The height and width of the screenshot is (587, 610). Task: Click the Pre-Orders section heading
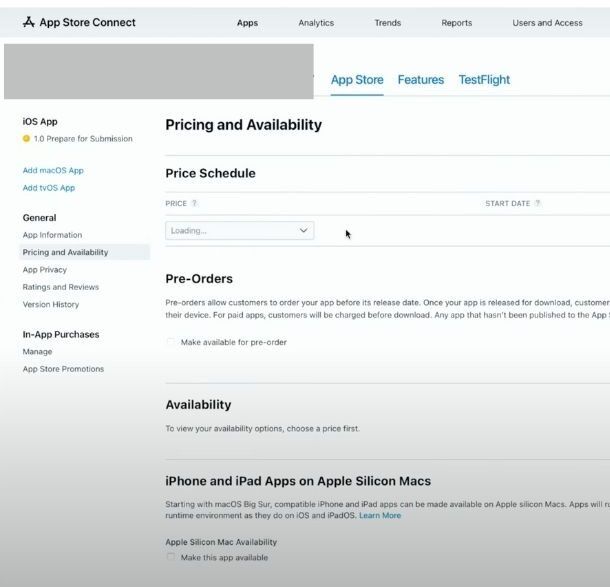pyautogui.click(x=199, y=279)
